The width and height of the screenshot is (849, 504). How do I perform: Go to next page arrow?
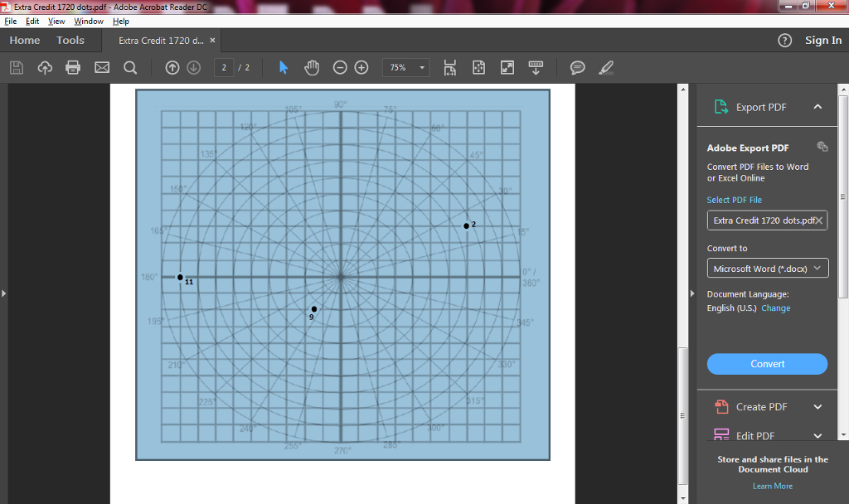pyautogui.click(x=194, y=68)
